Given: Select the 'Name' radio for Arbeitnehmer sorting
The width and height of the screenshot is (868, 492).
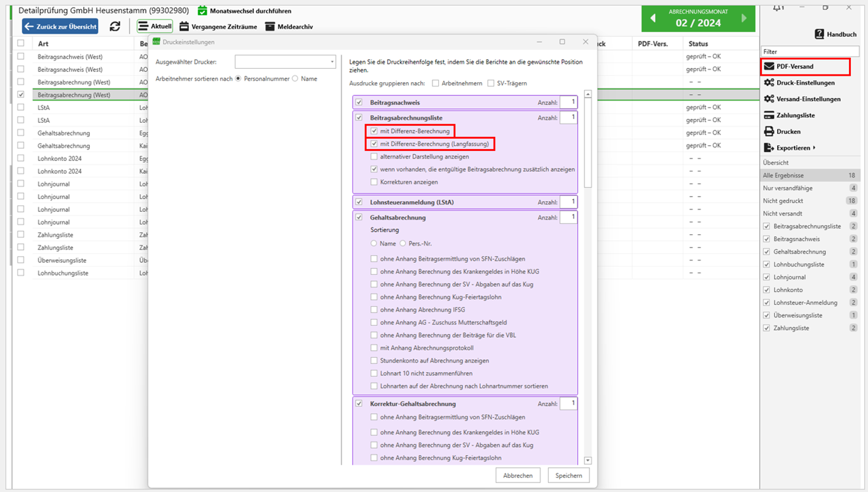Looking at the screenshot, I should click(295, 79).
